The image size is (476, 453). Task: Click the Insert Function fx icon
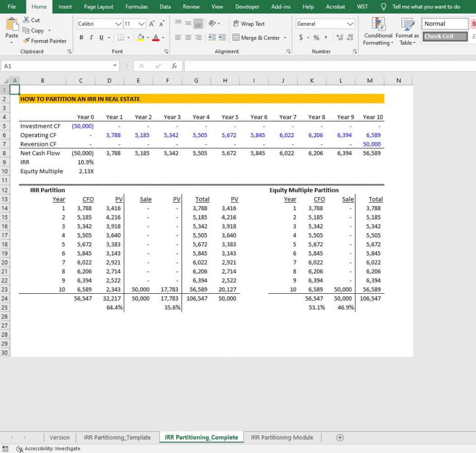coord(174,66)
